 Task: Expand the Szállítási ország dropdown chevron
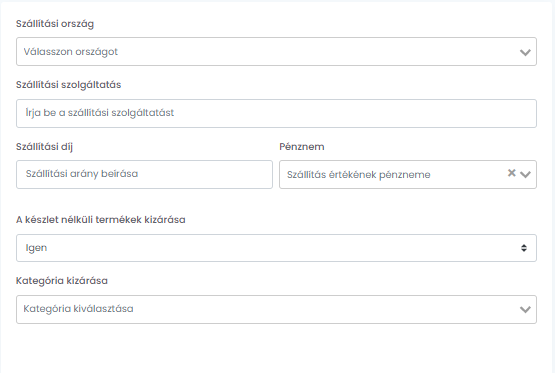[x=525, y=52]
